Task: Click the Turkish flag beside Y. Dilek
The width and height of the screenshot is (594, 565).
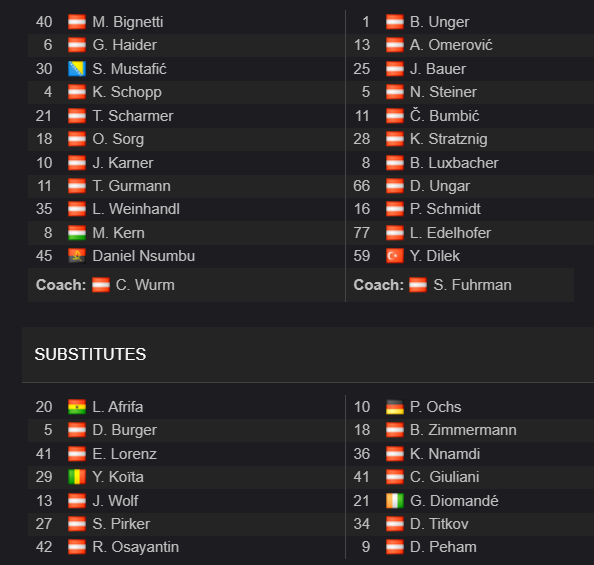Action: [x=395, y=256]
